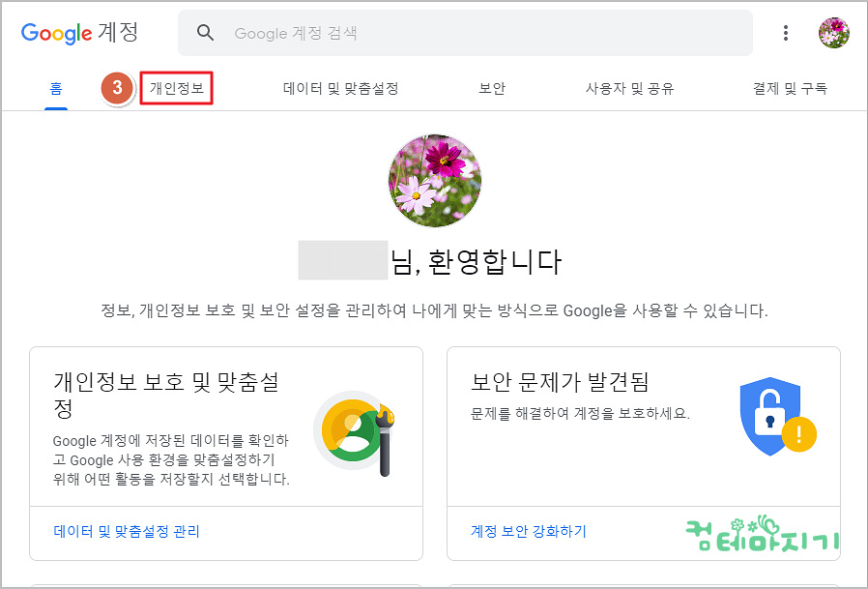Screen dimensions: 868x589
Task: Open the three-dot more options menu
Action: [786, 33]
